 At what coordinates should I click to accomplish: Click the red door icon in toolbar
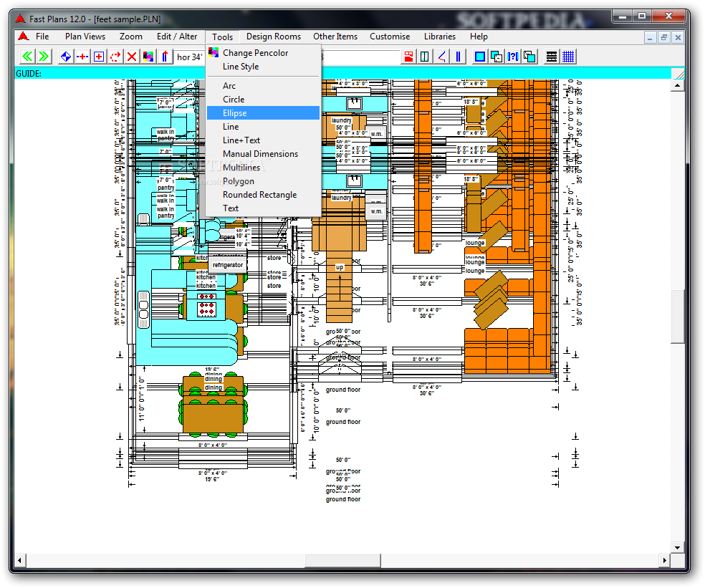408,57
